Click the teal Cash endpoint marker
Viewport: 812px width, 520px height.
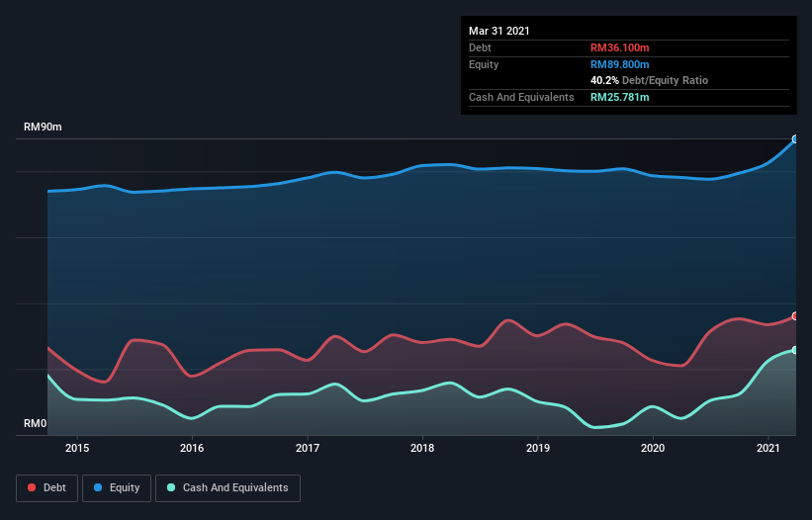click(x=795, y=350)
